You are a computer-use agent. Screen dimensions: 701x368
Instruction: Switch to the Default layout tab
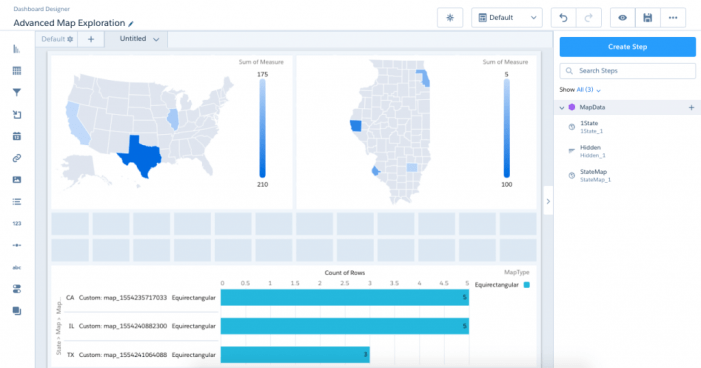[54, 39]
